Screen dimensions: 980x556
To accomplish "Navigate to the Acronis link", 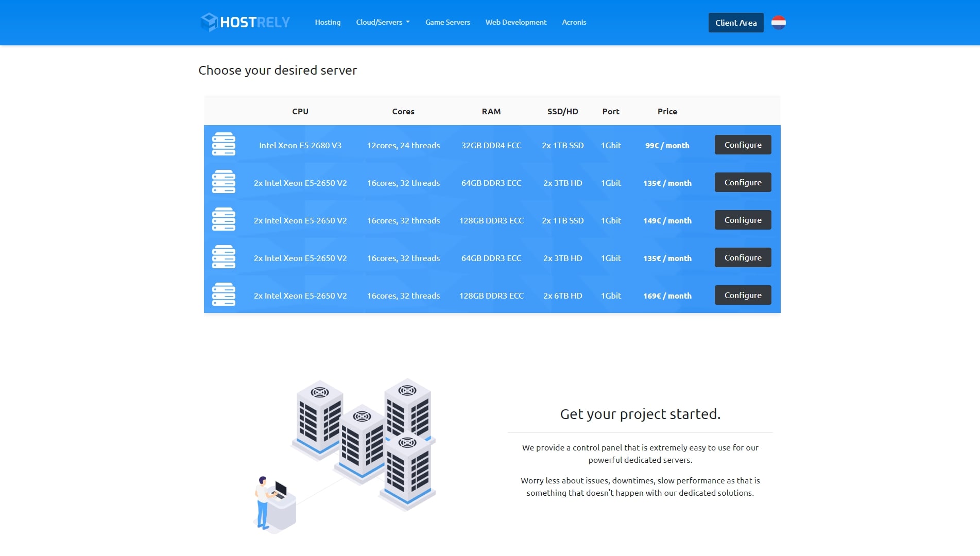I will coord(574,22).
